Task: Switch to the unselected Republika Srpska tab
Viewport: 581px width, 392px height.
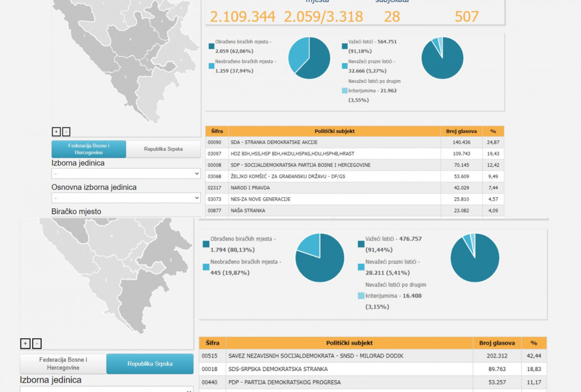Action: (x=163, y=149)
